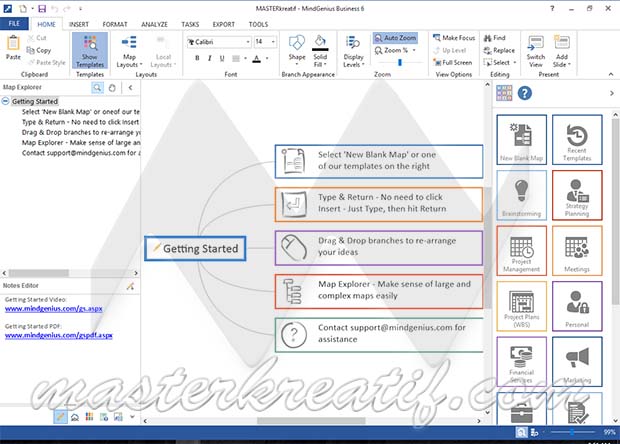The width and height of the screenshot is (620, 444).
Task: Click the text highlight color swatch
Action: [x=236, y=59]
